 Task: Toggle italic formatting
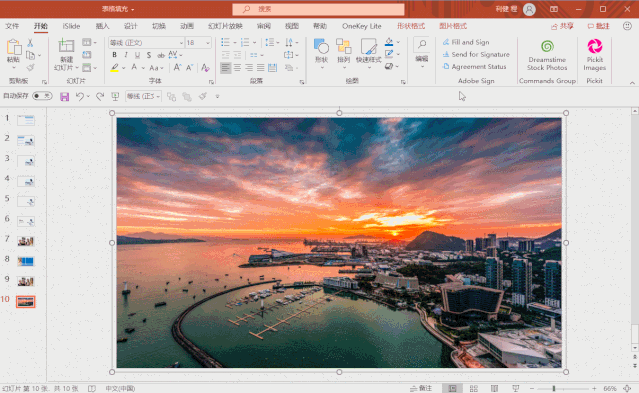tap(126, 55)
